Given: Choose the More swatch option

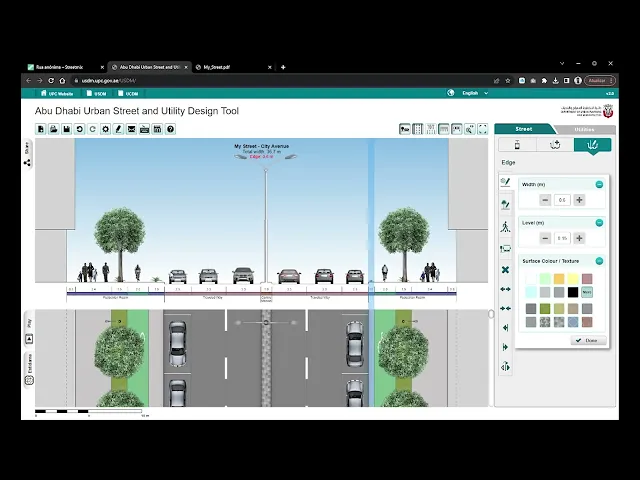Looking at the screenshot, I should pyautogui.click(x=587, y=292).
